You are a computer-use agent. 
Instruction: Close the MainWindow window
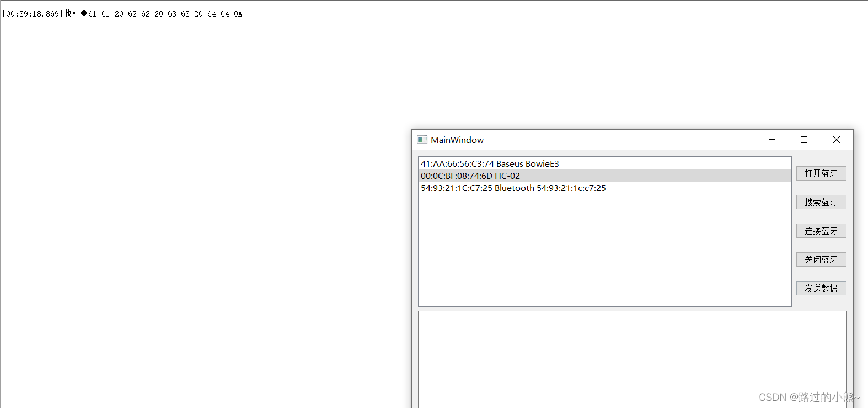point(837,140)
